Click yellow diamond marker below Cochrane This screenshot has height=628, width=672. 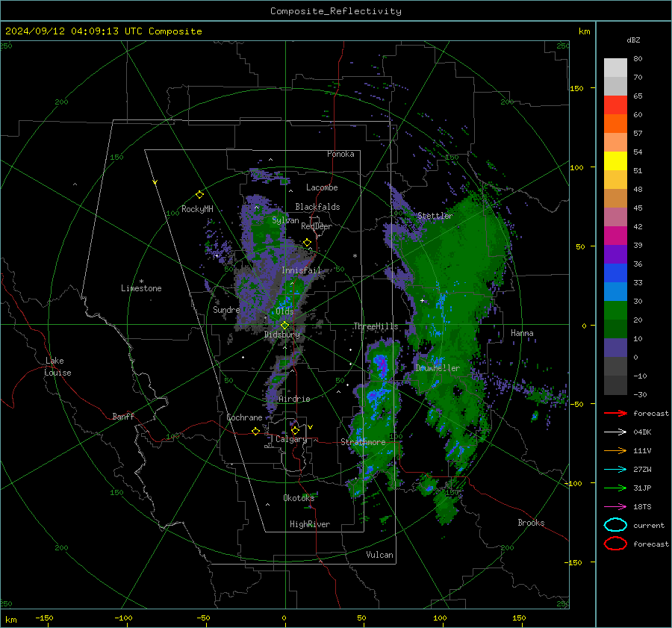click(x=255, y=432)
